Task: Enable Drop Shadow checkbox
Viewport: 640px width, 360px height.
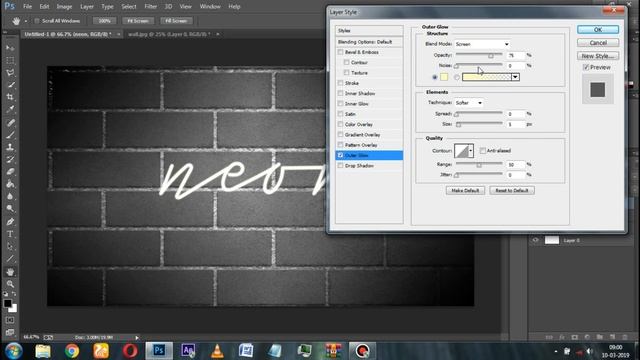Action: tap(340, 166)
